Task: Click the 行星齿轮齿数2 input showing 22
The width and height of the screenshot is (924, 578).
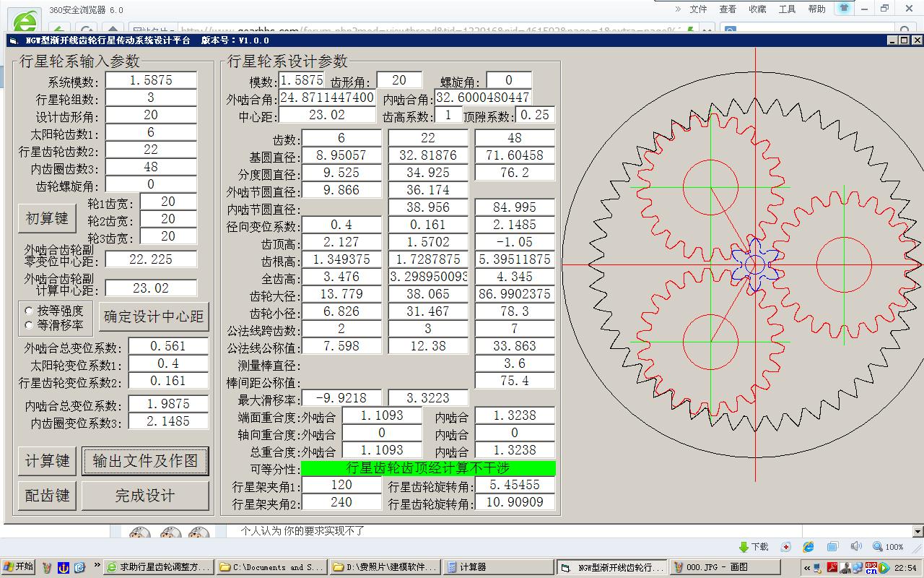Action: click(x=151, y=150)
